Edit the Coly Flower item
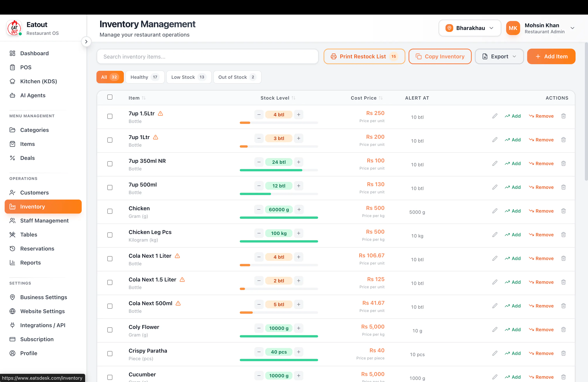Viewport: 588px width, 382px height. click(x=495, y=329)
